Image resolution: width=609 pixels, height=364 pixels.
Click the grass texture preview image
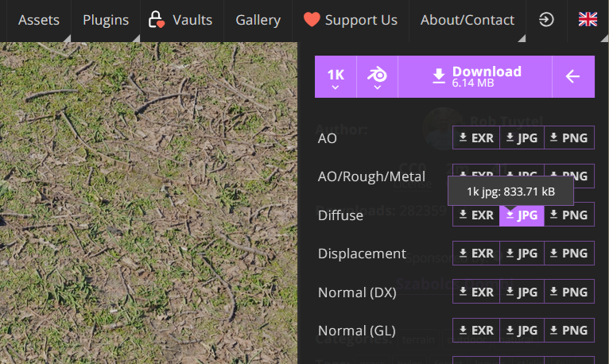click(149, 203)
